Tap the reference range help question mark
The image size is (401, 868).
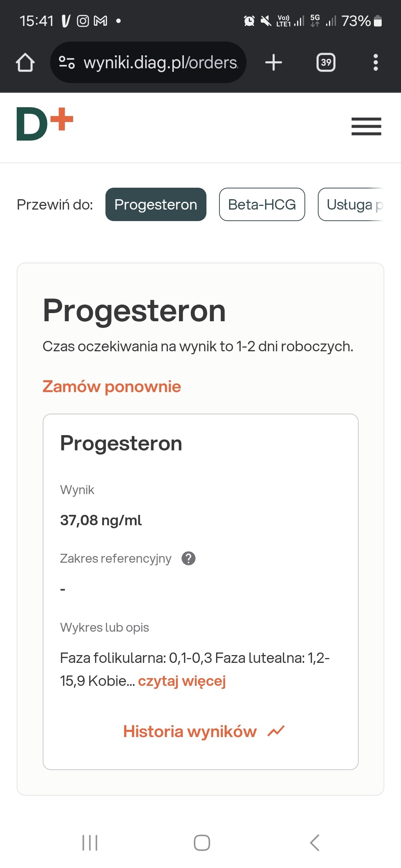coord(189,558)
